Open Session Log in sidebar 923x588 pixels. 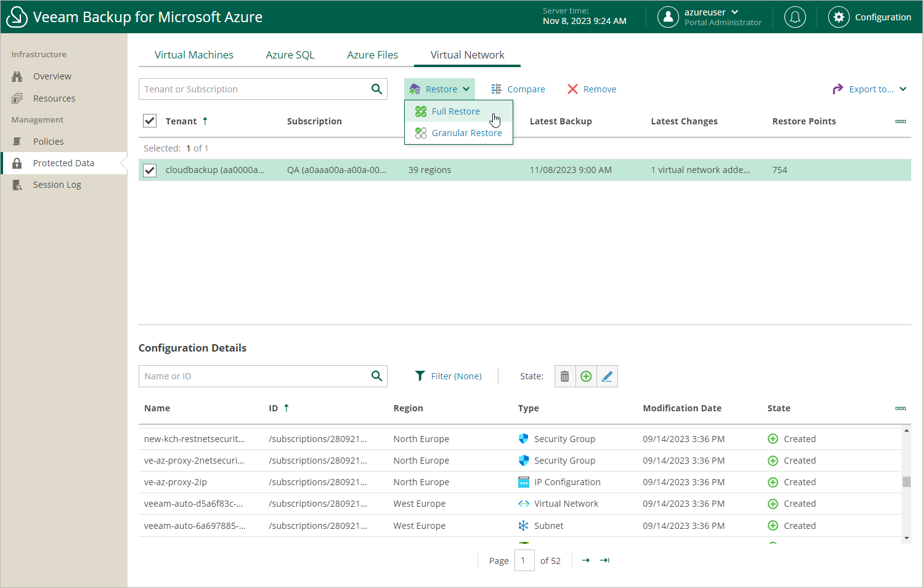(x=64, y=185)
